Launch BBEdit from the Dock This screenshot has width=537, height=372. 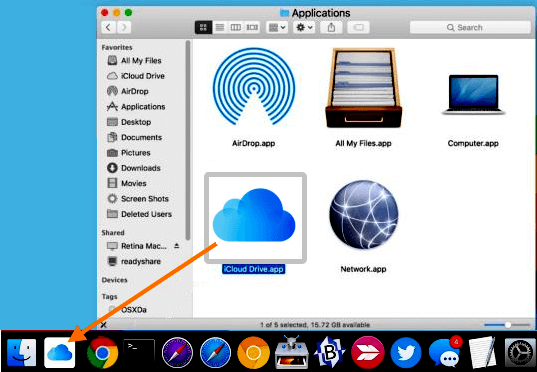[330, 352]
